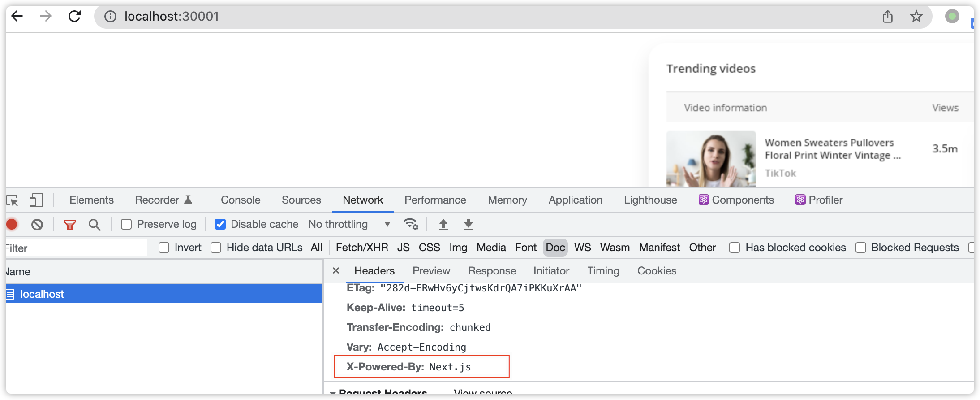Enable Preserve log checkbox
Image resolution: width=980 pixels, height=400 pixels.
pos(126,224)
